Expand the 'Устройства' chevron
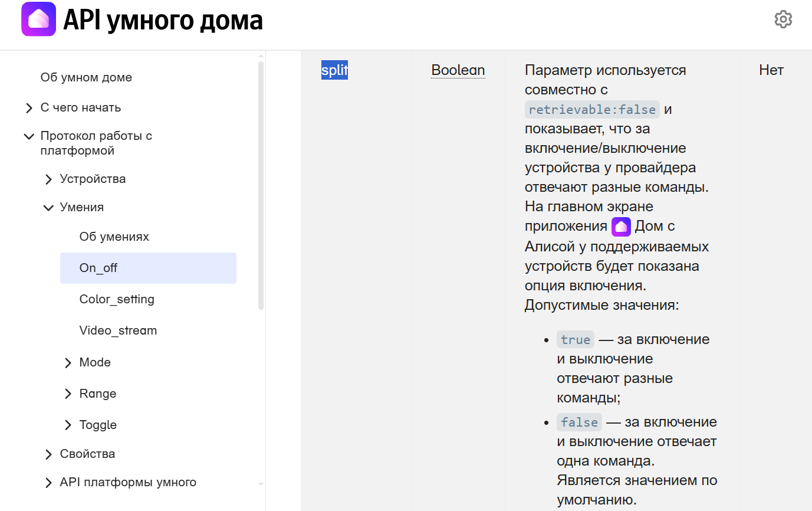This screenshot has height=511, width=812. click(48, 179)
